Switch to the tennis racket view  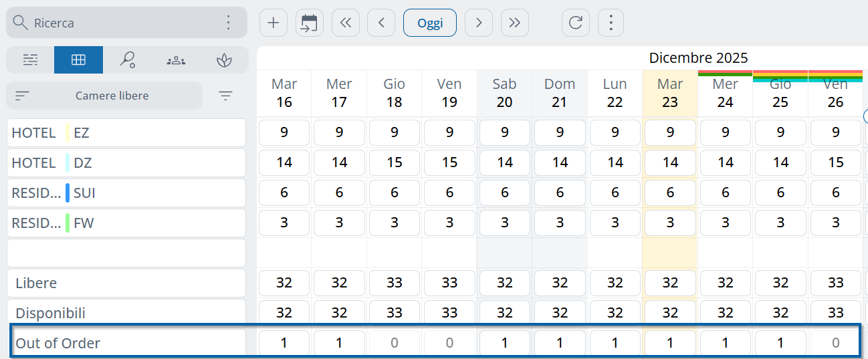click(127, 60)
